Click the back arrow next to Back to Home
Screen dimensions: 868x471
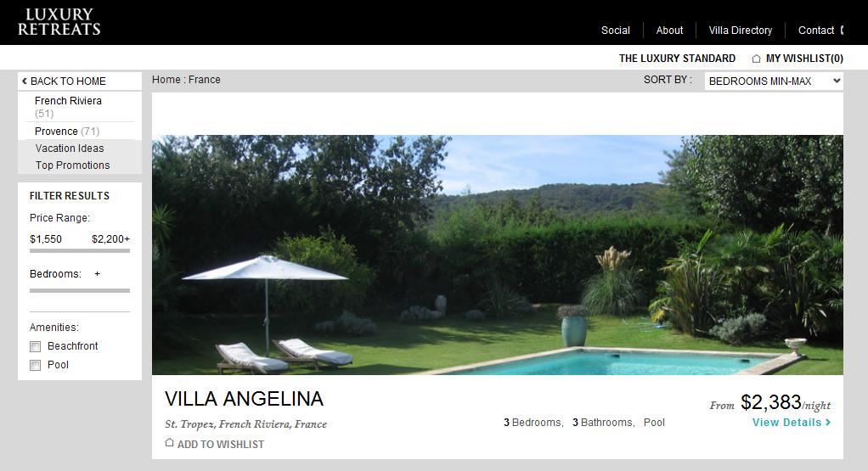coord(25,81)
